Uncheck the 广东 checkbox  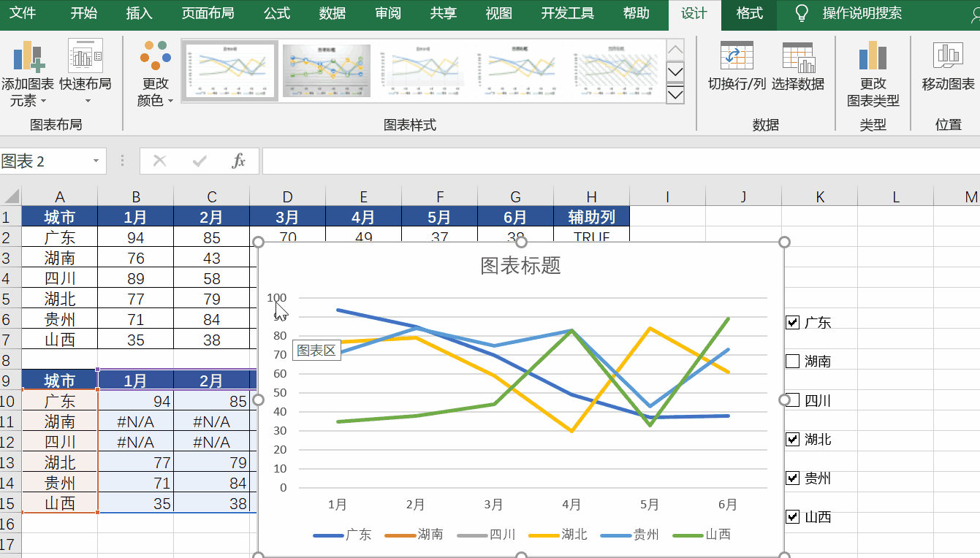pyautogui.click(x=792, y=322)
